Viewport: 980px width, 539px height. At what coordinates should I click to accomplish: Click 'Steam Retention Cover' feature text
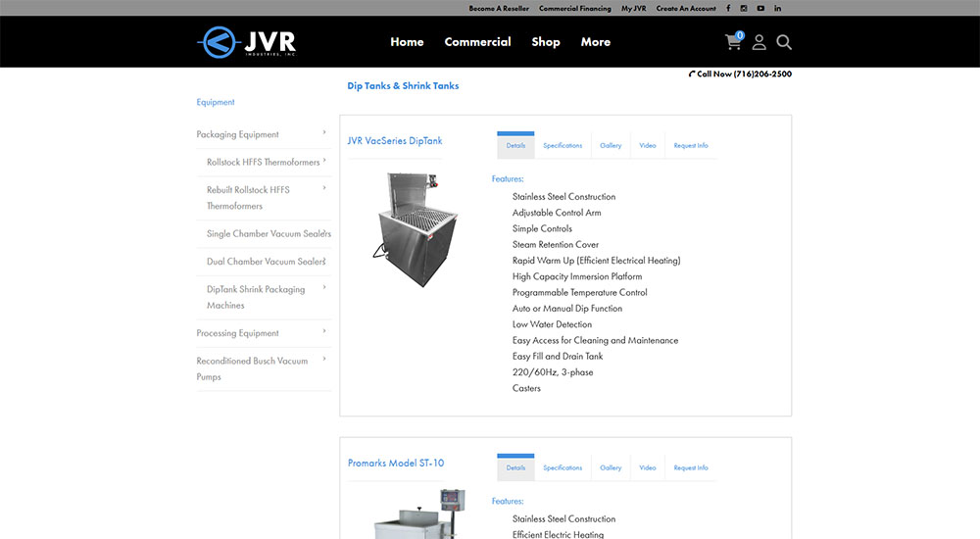coord(555,244)
